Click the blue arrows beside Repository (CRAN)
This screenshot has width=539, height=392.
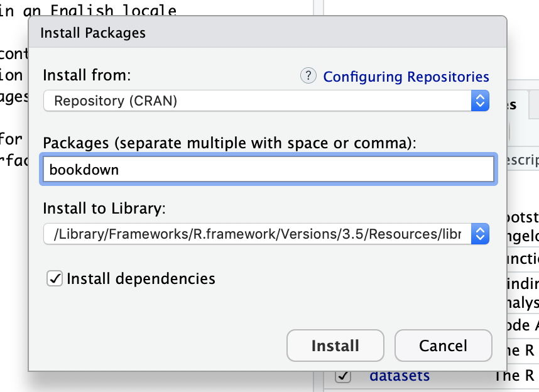(x=480, y=101)
